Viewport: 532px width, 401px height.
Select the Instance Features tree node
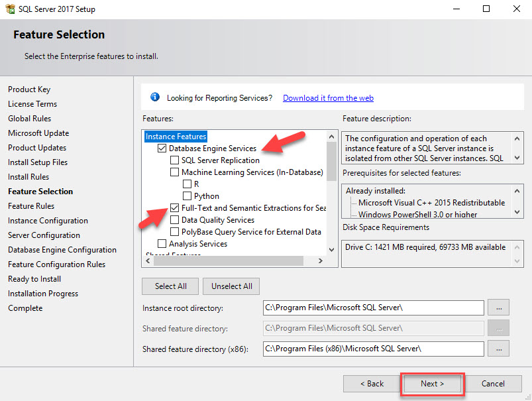click(176, 137)
